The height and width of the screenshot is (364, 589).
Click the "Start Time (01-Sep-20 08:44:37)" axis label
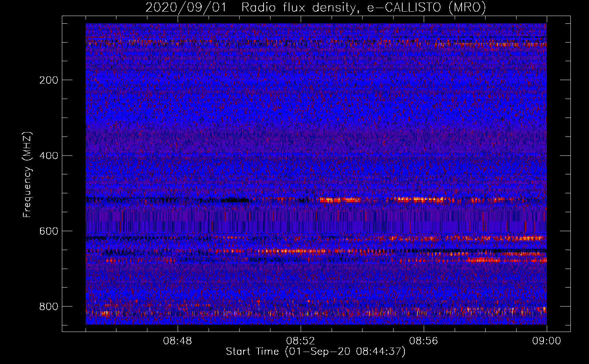tap(316, 352)
